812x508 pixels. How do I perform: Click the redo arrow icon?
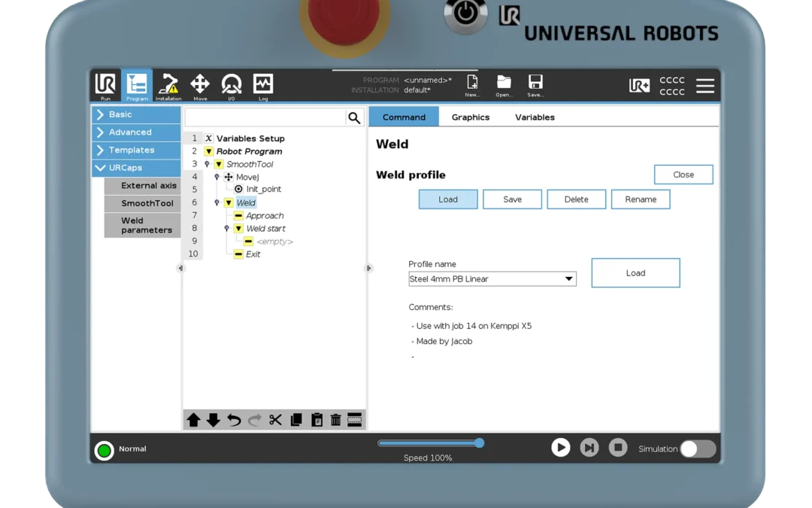(254, 420)
